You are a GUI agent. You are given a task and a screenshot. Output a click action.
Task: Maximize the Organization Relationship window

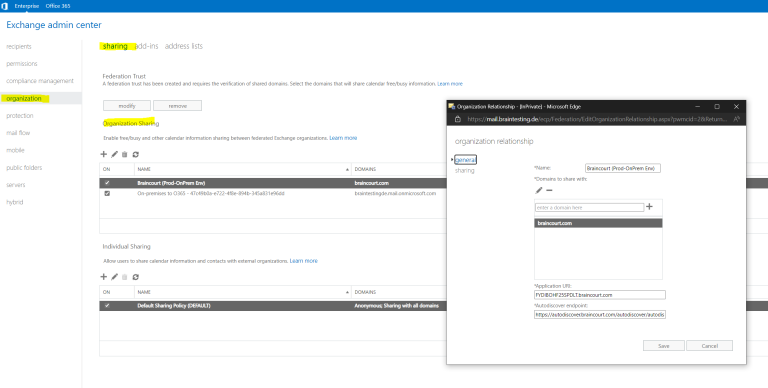pos(717,106)
